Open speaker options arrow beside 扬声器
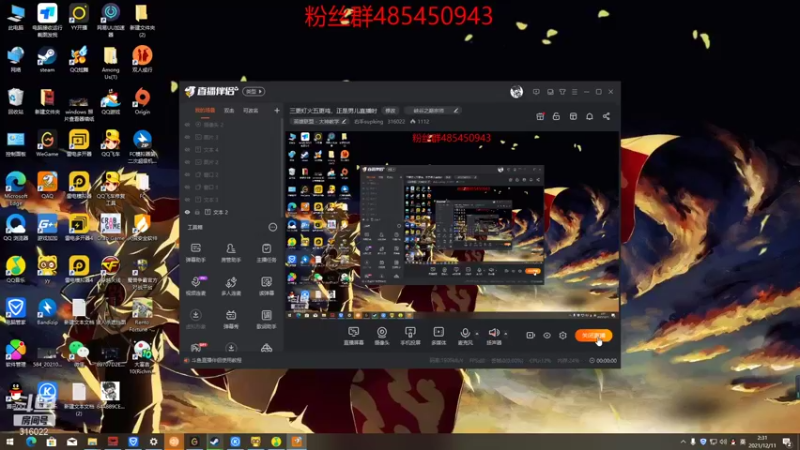 tap(506, 334)
